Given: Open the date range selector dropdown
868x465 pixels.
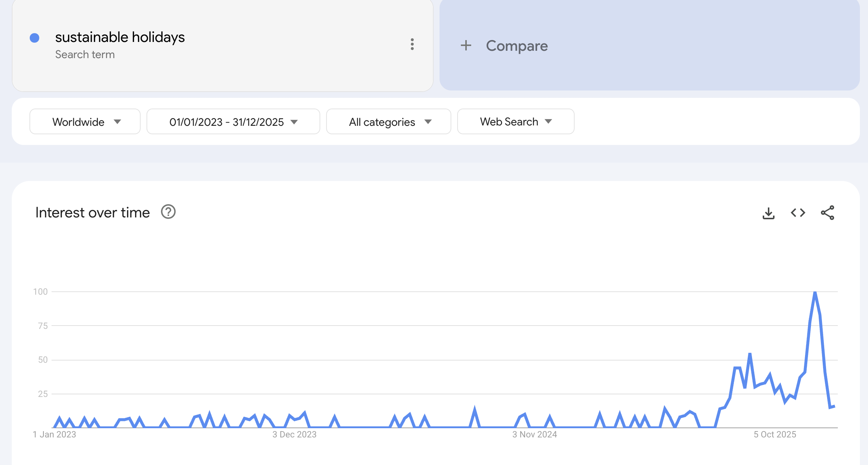Looking at the screenshot, I should 233,121.
